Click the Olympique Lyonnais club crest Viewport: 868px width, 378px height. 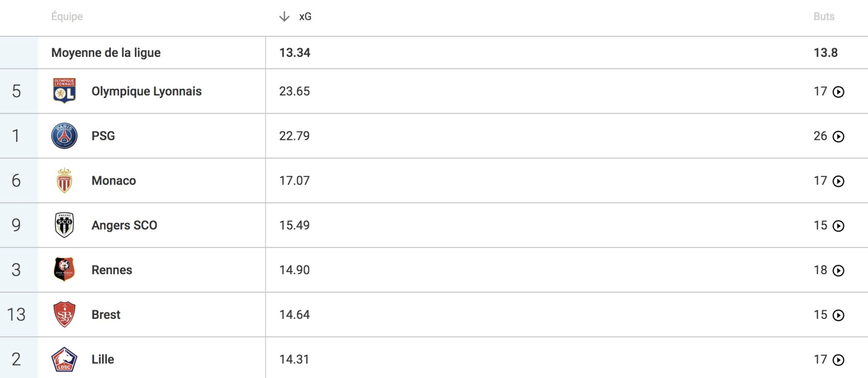(x=64, y=91)
